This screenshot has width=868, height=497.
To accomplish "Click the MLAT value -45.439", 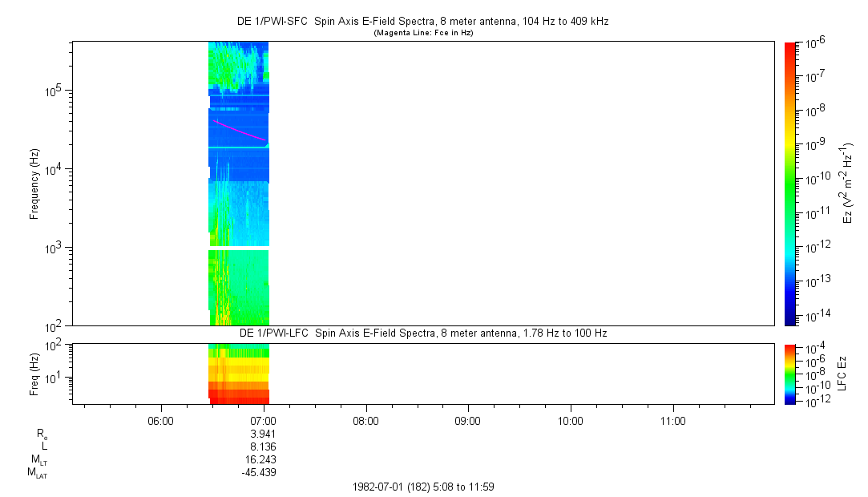I will 260,472.
